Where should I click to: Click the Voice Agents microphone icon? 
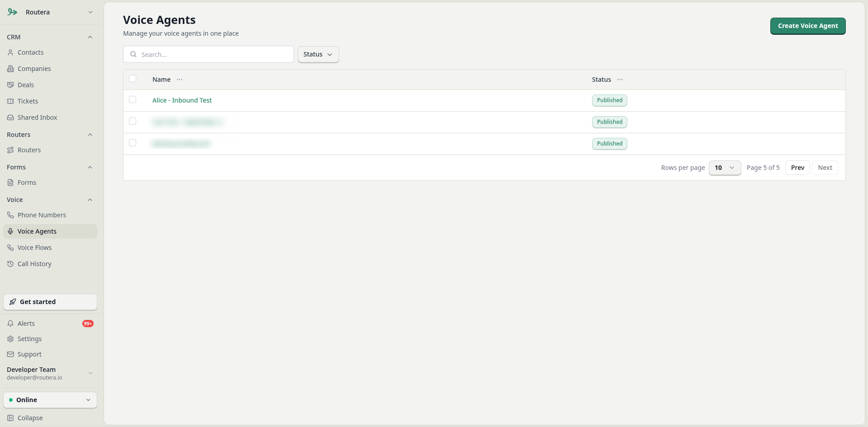[x=10, y=231]
